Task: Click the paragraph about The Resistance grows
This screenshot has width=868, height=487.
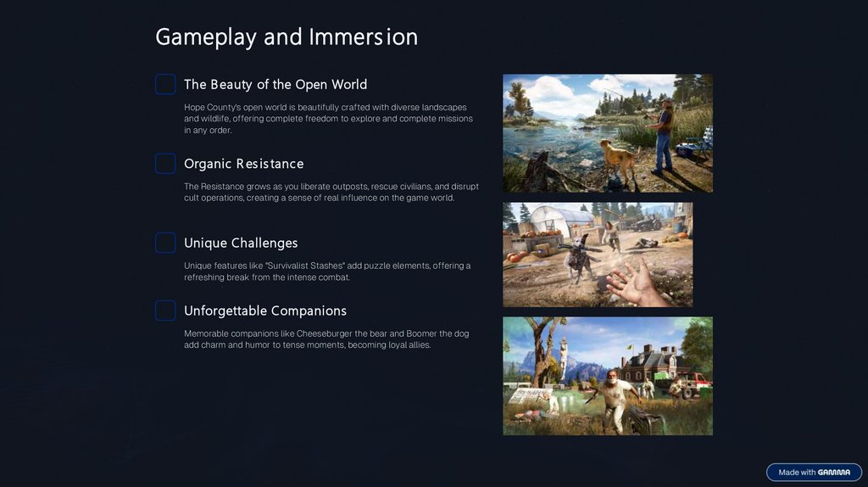Action: coord(331,193)
